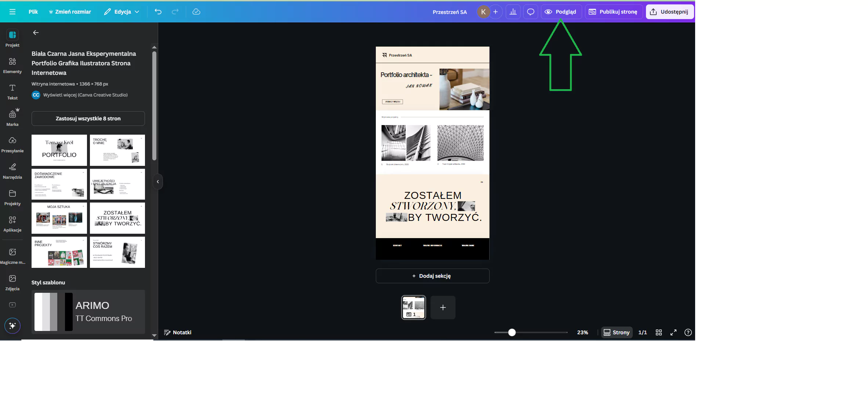
Task: Click the Przestrzeń SA logo on canvas
Action: pyautogui.click(x=397, y=55)
